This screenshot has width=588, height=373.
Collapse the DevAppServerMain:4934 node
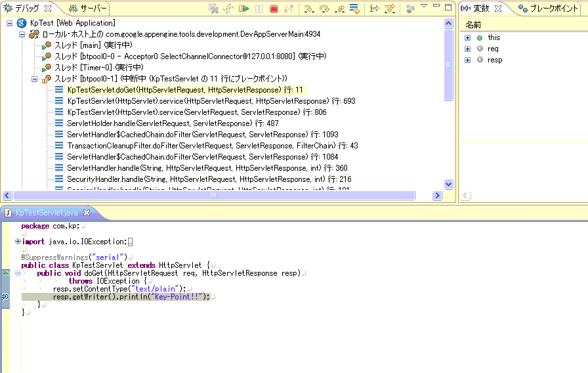pyautogui.click(x=22, y=35)
